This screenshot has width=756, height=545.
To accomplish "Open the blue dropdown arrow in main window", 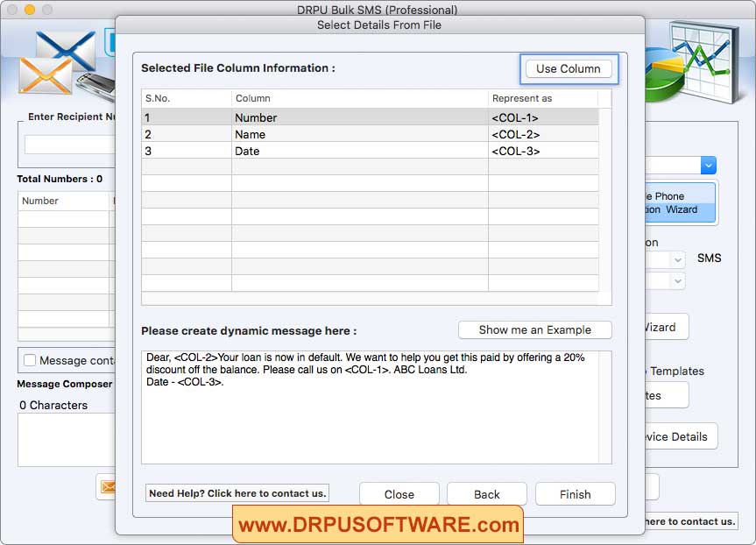I will point(709,166).
